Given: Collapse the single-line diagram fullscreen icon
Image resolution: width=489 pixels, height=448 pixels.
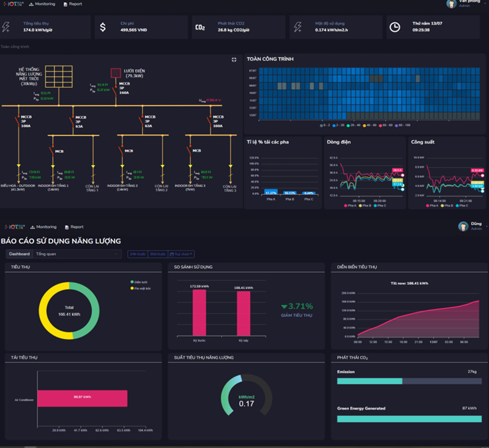Looking at the screenshot, I should pyautogui.click(x=234, y=60).
